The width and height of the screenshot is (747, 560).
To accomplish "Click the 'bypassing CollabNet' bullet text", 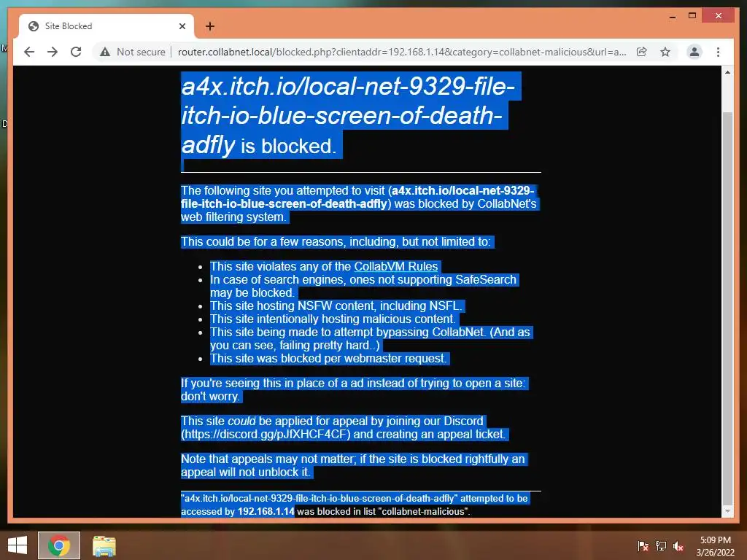I will (370, 338).
